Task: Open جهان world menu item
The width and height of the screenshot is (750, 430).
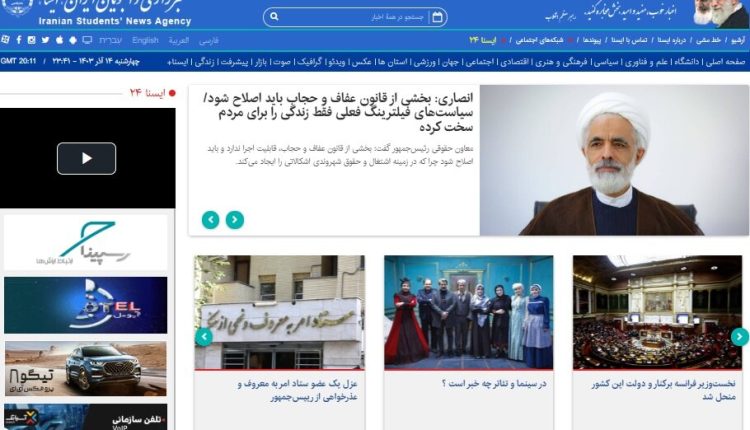Action: click(450, 62)
